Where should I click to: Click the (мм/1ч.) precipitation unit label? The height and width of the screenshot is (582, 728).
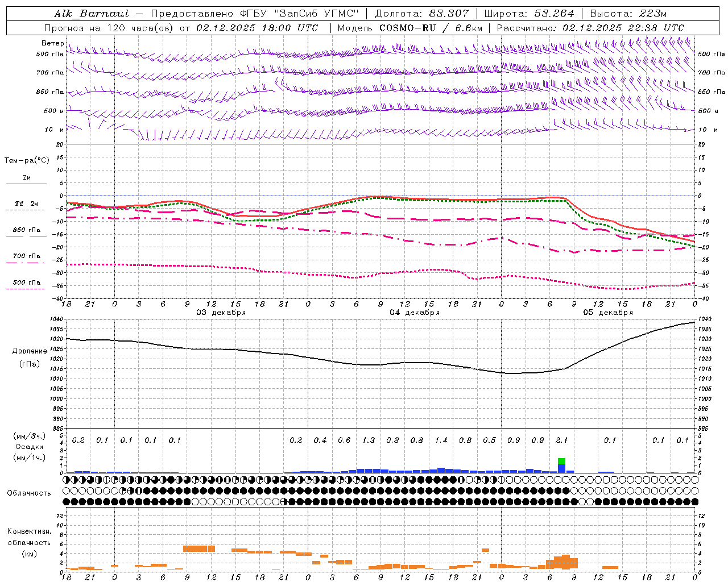pyautogui.click(x=28, y=458)
